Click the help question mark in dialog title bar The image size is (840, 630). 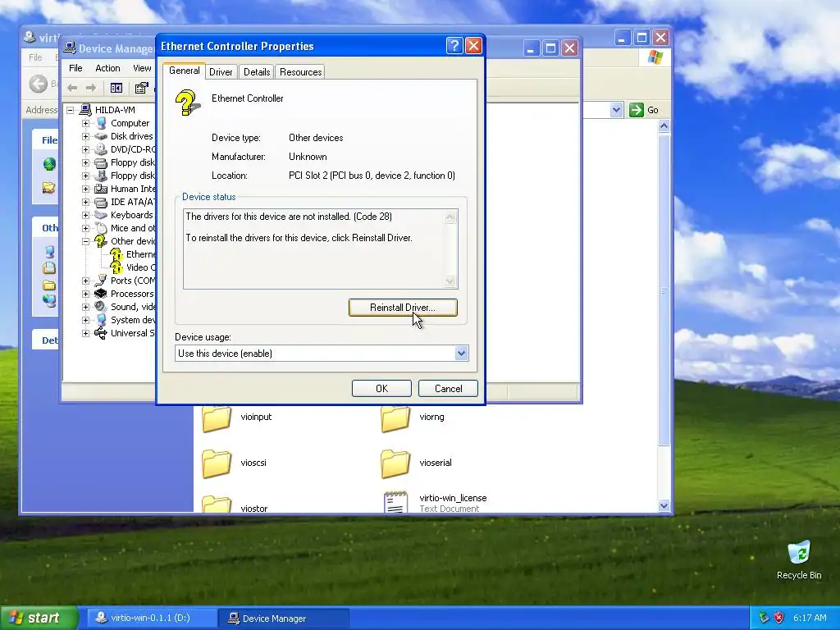[454, 46]
